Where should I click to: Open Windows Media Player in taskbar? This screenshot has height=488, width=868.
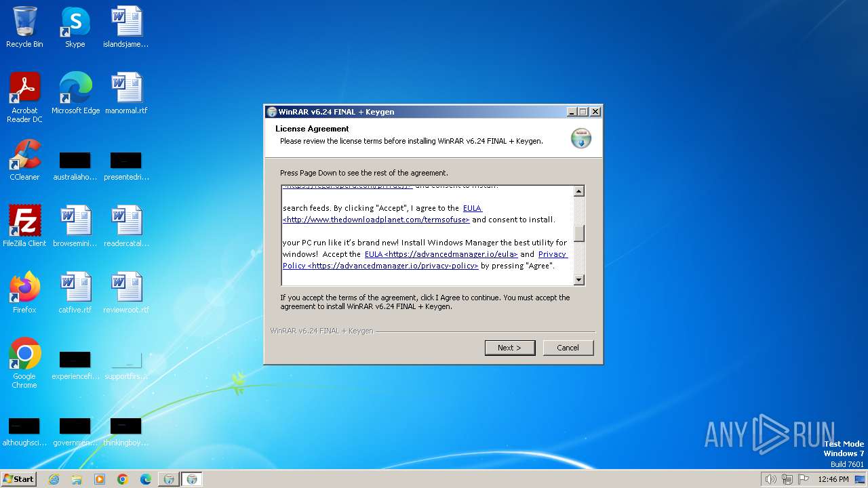click(100, 479)
